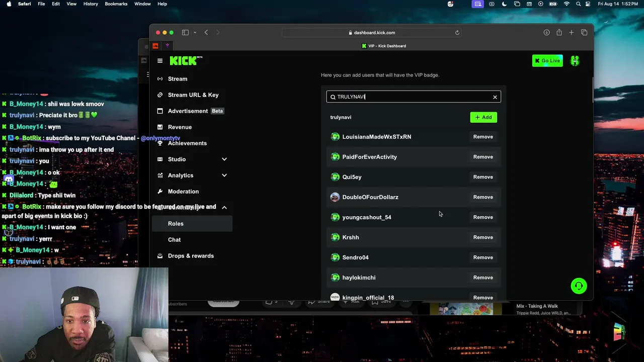644x362 pixels.
Task: Open the Spotlight search icon
Action: tap(579, 4)
